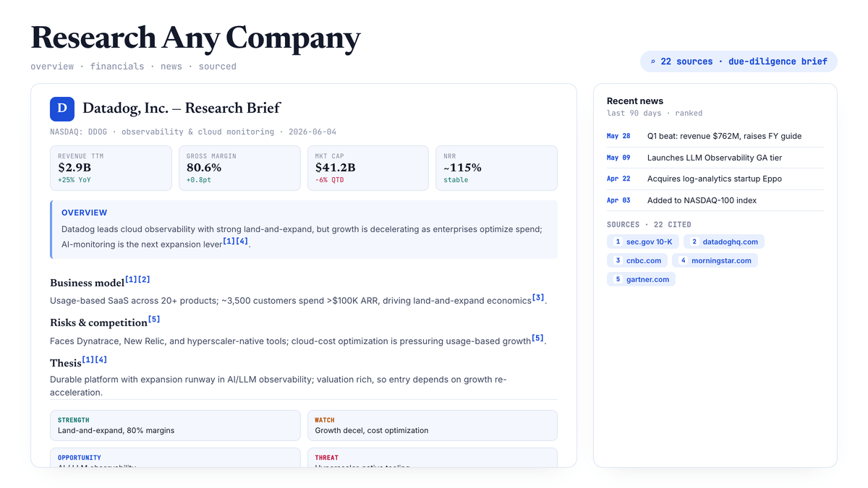Click the May 28 news date
868x488 pixels.
pyautogui.click(x=618, y=136)
